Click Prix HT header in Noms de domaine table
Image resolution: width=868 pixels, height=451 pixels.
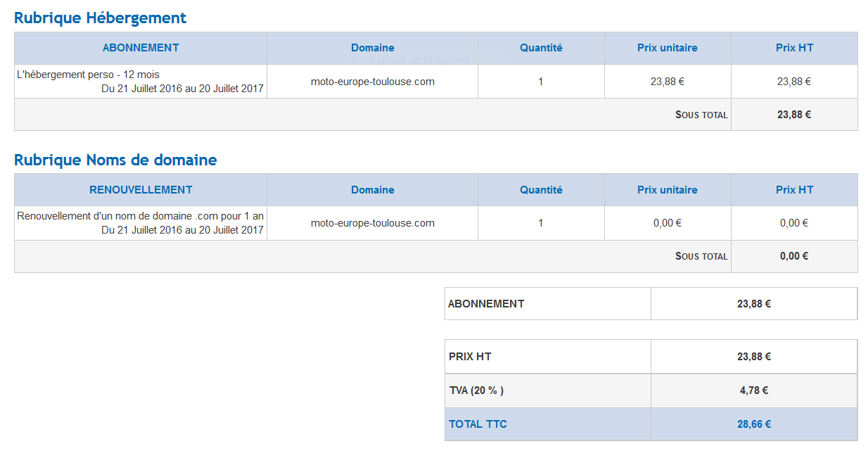794,190
